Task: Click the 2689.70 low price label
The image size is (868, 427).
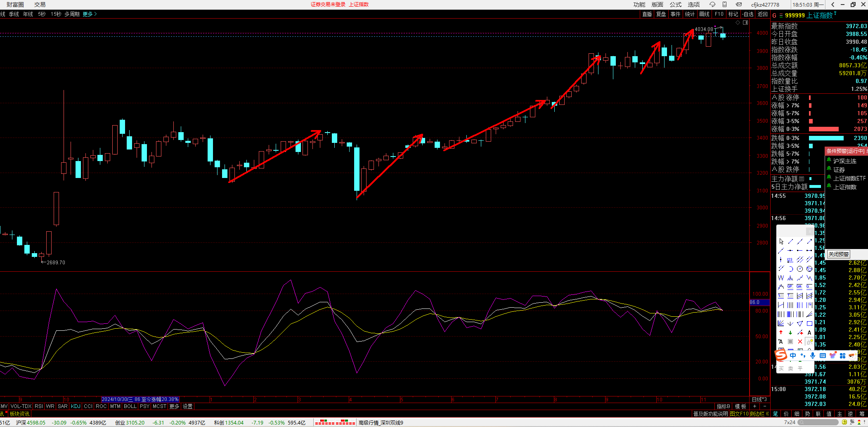Action: coord(56,262)
